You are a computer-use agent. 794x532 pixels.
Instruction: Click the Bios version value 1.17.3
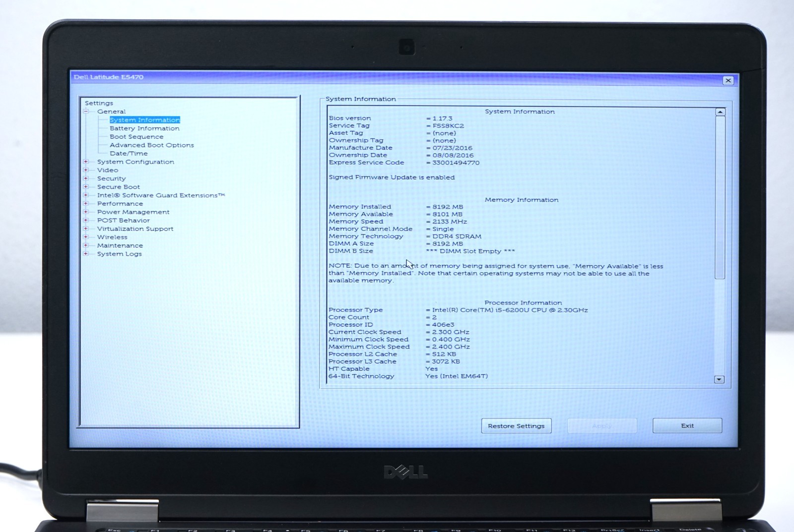pyautogui.click(x=442, y=118)
